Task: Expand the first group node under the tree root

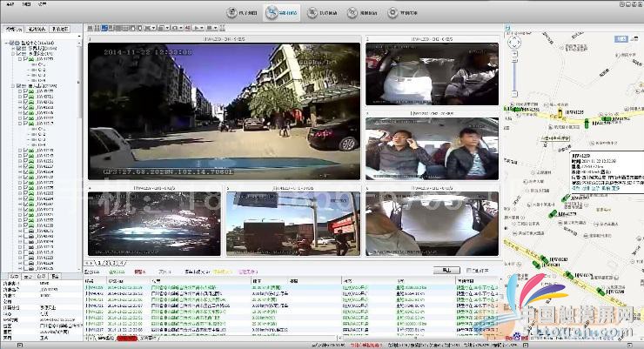Action: (13, 48)
